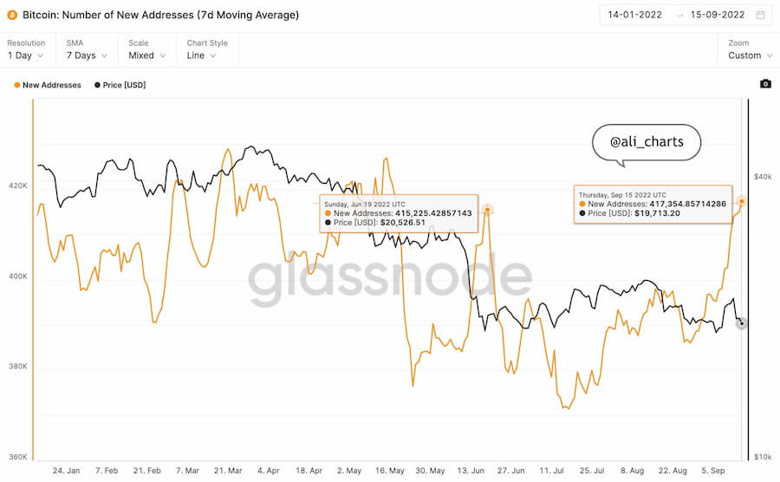The height and width of the screenshot is (482, 780).
Task: Click the orange Sep 15 data point marker
Action: click(742, 202)
